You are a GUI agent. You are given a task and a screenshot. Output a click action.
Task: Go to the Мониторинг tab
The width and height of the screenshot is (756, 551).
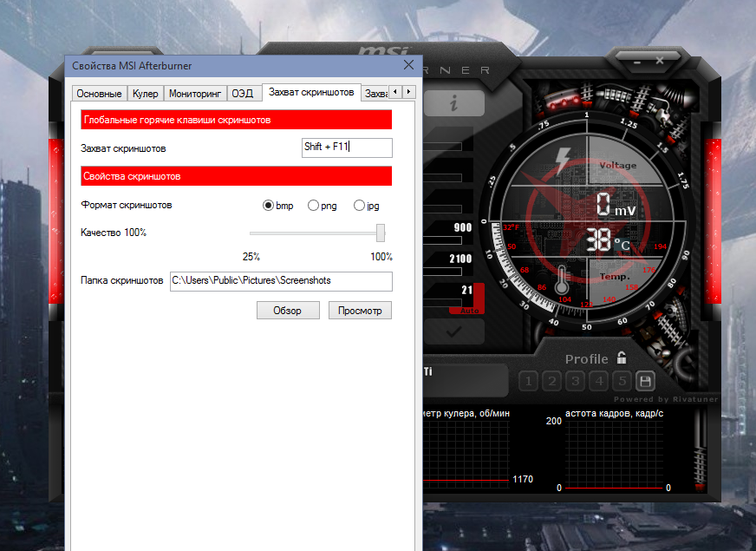coord(195,94)
